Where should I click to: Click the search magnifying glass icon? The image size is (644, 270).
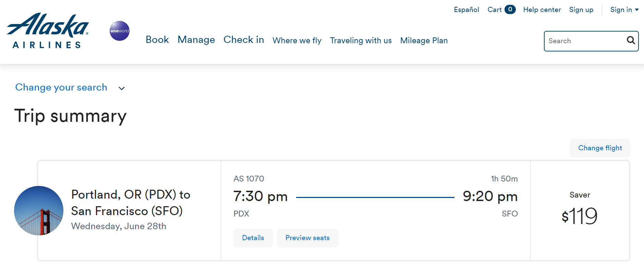tap(631, 40)
